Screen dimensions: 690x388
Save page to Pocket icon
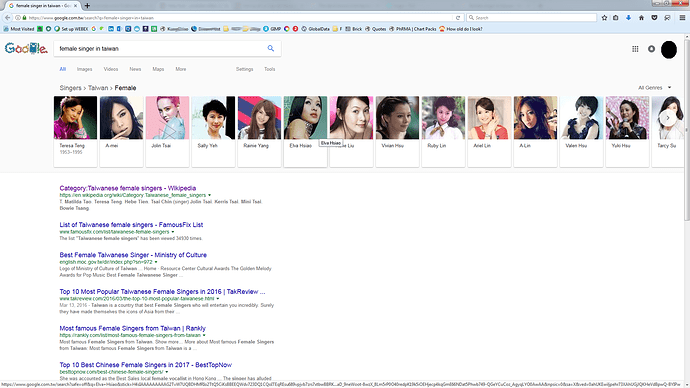pyautogui.click(x=654, y=18)
